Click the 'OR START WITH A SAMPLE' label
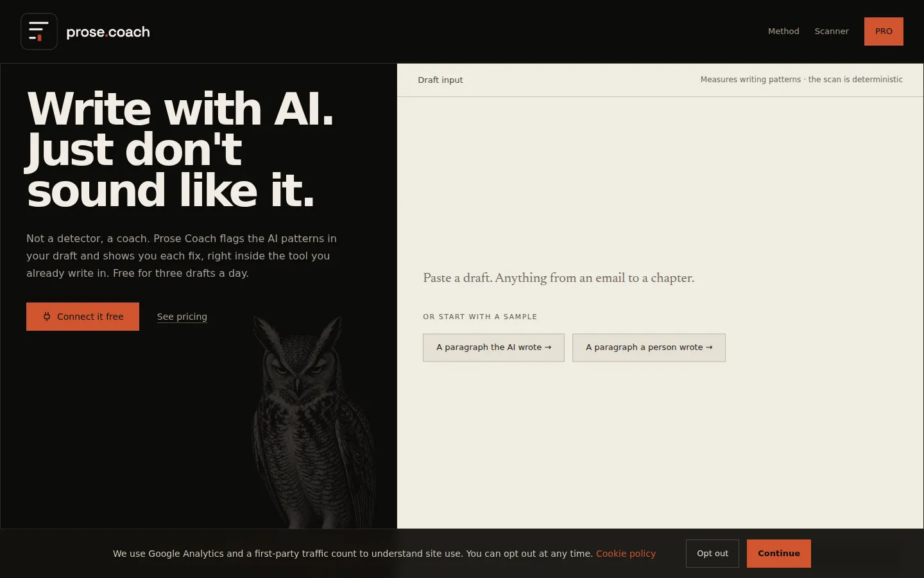The image size is (924, 578). [x=480, y=317]
